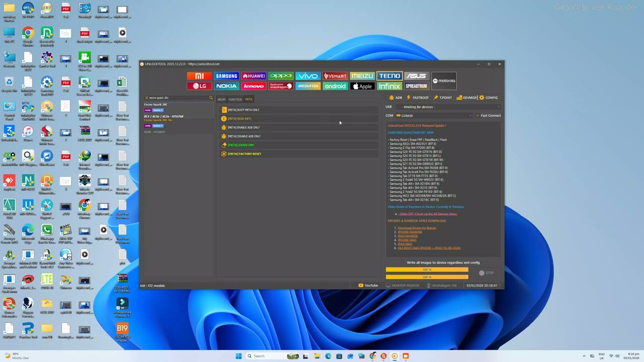Choose the Vivo brand logo

(308, 76)
